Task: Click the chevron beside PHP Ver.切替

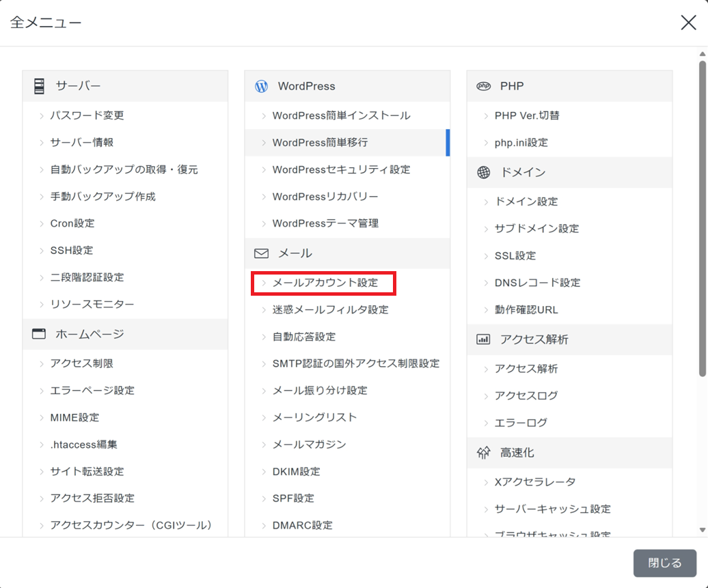Action: 486,116
